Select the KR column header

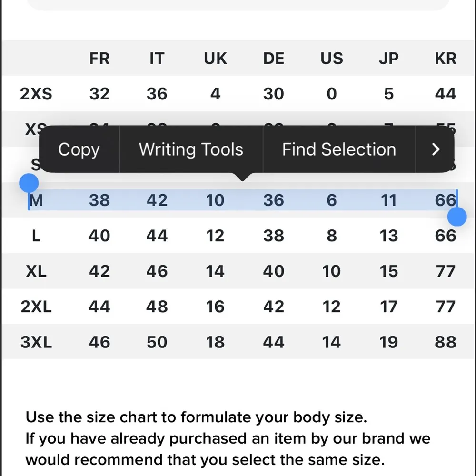[446, 59]
